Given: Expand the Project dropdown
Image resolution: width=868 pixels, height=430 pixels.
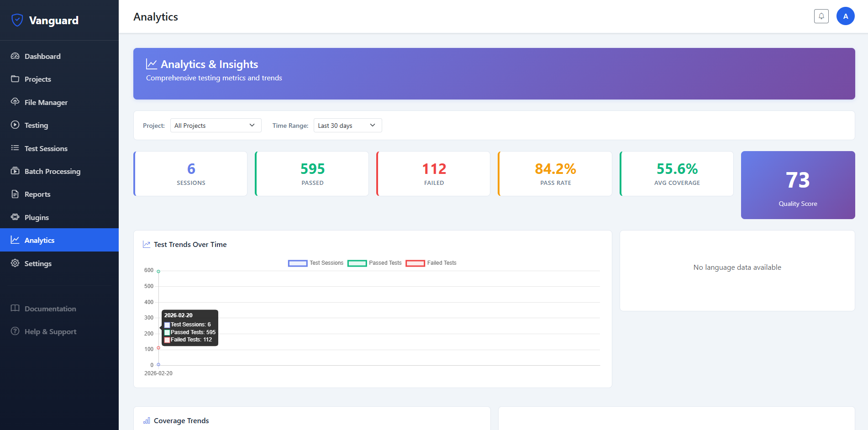Looking at the screenshot, I should coord(216,126).
